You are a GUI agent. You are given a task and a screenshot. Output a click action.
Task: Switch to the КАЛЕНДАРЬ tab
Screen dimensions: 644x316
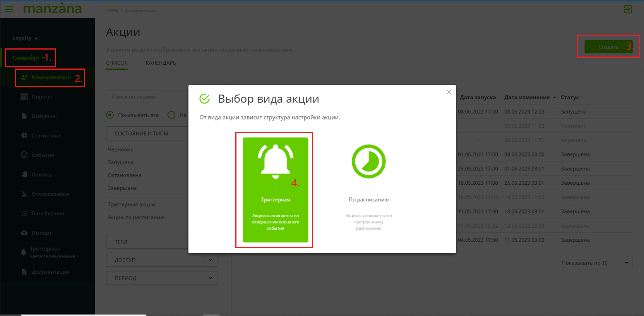[161, 63]
